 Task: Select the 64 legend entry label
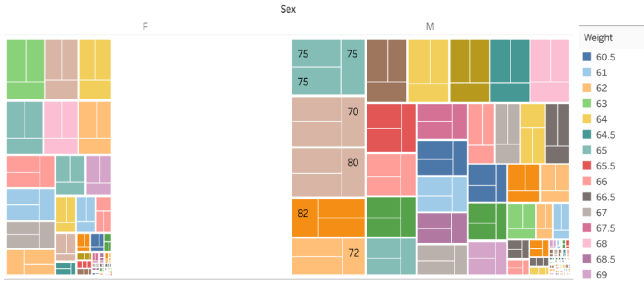[x=601, y=119]
